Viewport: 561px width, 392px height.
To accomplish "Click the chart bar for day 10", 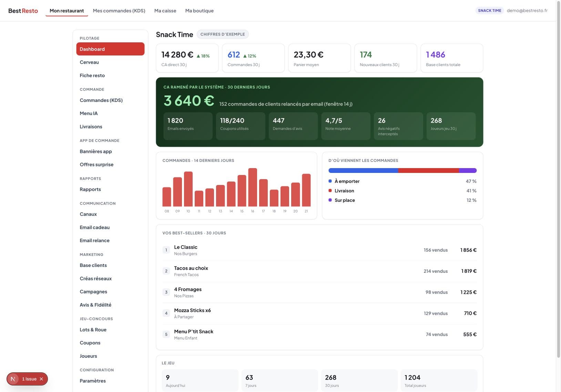I will tap(188, 189).
